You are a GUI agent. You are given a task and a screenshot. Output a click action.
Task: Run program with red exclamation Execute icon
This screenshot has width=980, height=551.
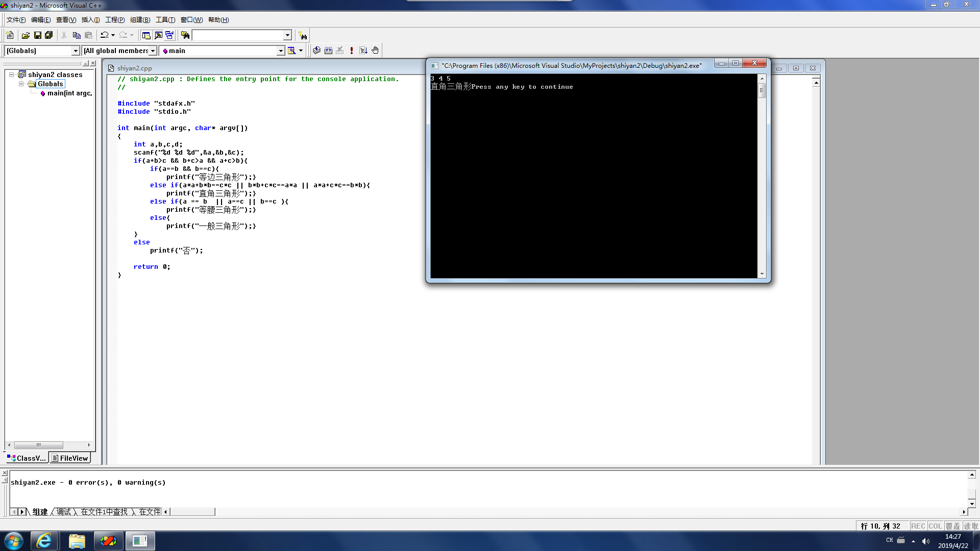click(352, 51)
